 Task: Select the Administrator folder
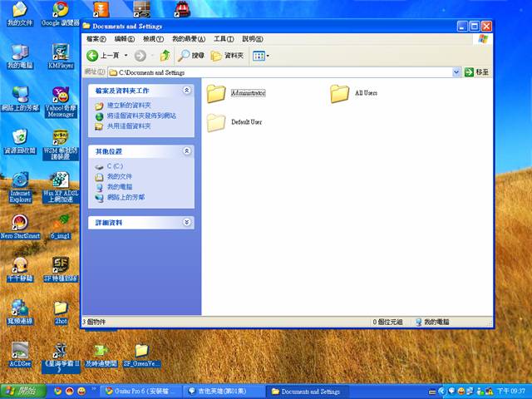coord(236,93)
